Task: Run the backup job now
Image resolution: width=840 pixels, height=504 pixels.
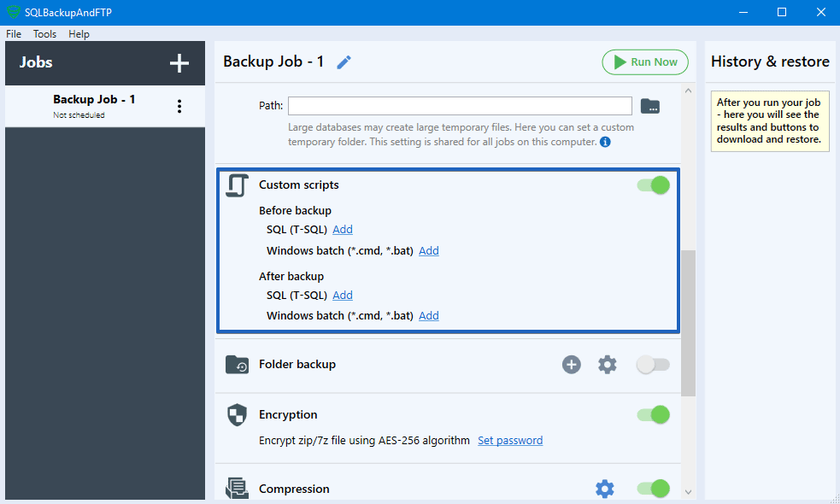Action: (645, 62)
